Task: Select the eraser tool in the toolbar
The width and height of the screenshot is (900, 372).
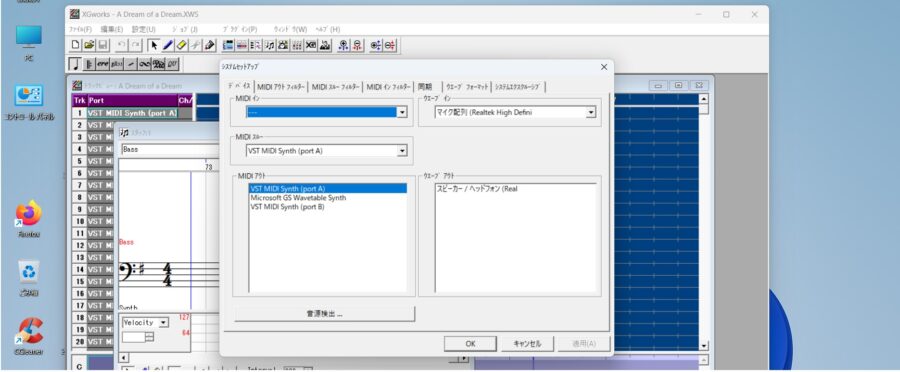Action: [181, 45]
